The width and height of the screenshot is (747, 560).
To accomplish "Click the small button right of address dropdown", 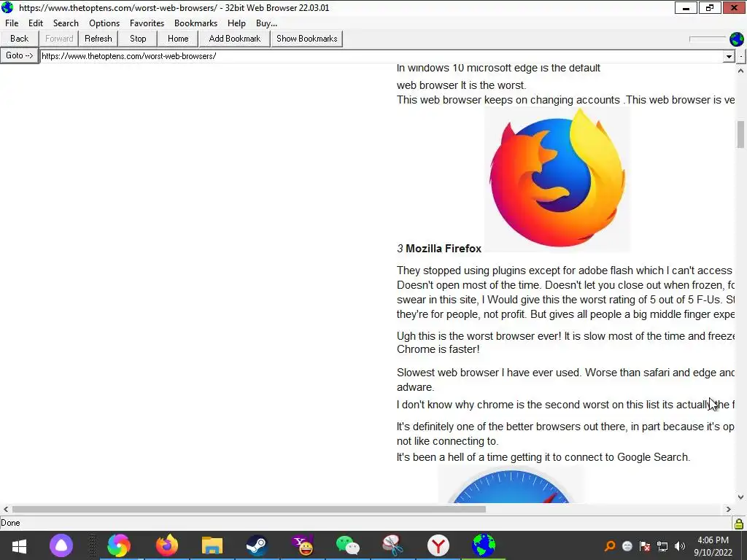I will 741,56.
